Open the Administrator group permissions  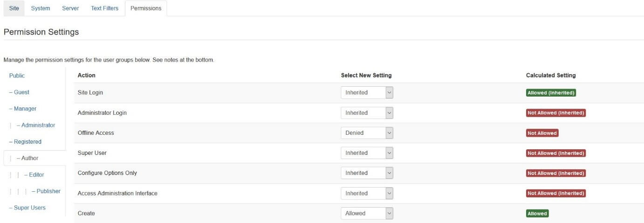click(38, 125)
